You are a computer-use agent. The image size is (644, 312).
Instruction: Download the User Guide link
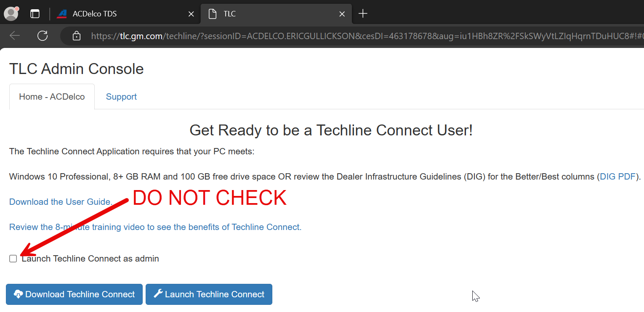pyautogui.click(x=61, y=202)
